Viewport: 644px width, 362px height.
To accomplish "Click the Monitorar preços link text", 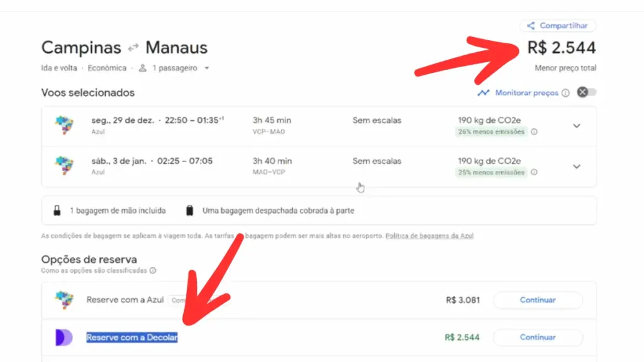I will point(526,93).
